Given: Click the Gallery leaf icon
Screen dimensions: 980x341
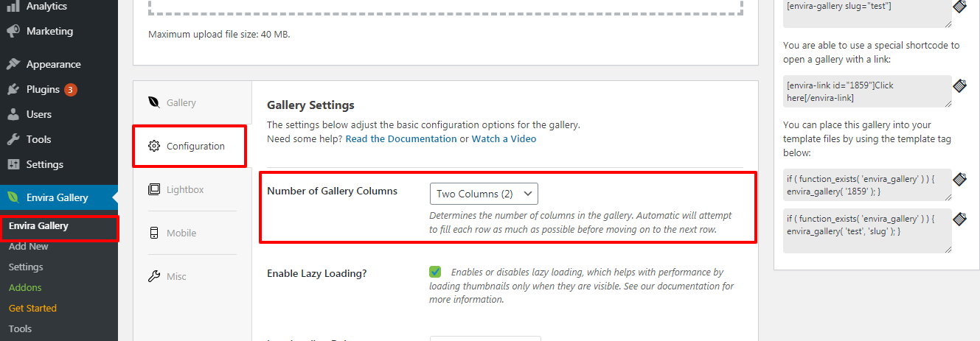Looking at the screenshot, I should coord(154,102).
